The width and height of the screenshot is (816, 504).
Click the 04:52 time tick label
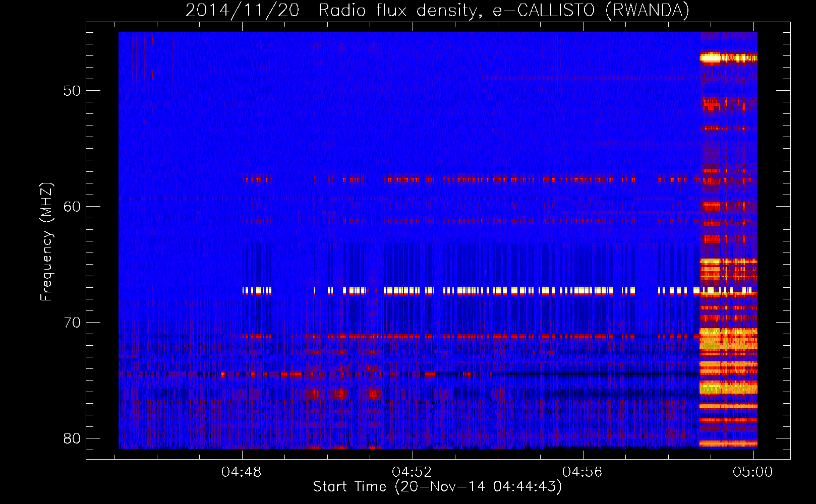click(412, 472)
